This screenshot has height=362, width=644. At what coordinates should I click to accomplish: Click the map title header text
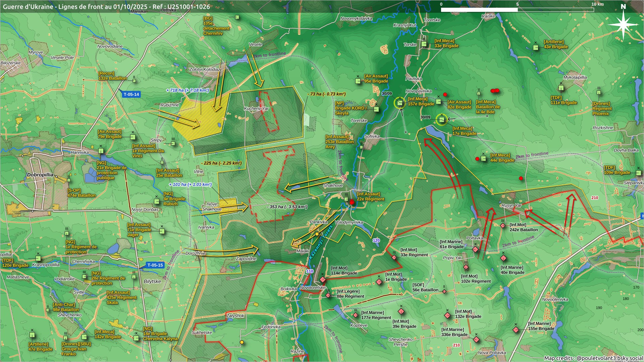pyautogui.click(x=106, y=7)
